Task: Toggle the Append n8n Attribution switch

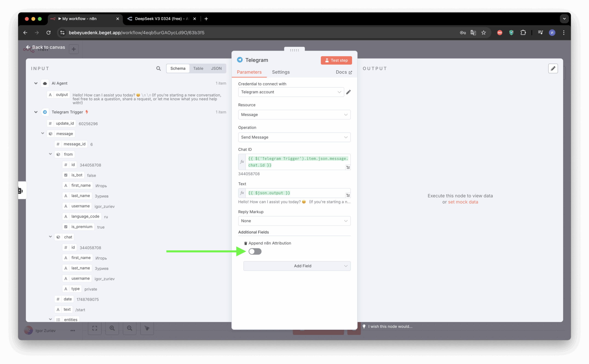Action: [255, 251]
